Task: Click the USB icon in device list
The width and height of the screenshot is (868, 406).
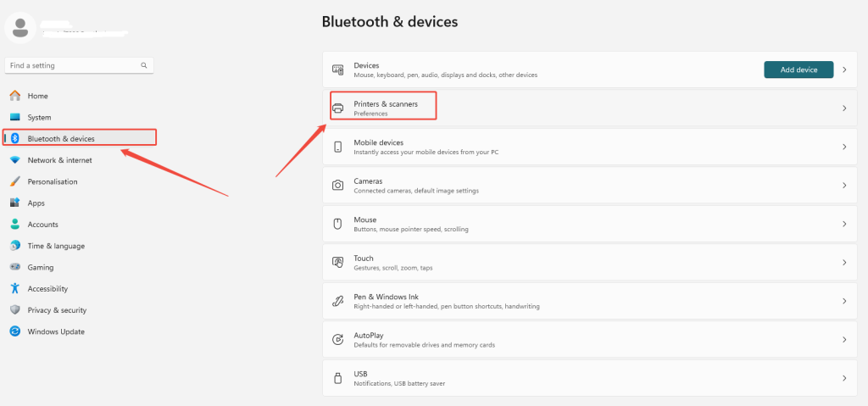Action: tap(338, 377)
